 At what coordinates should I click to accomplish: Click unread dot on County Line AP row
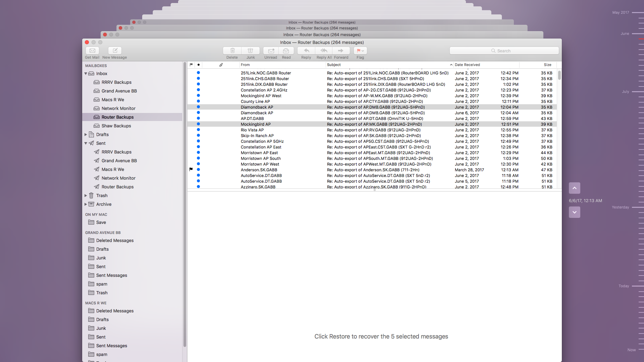coord(198,101)
